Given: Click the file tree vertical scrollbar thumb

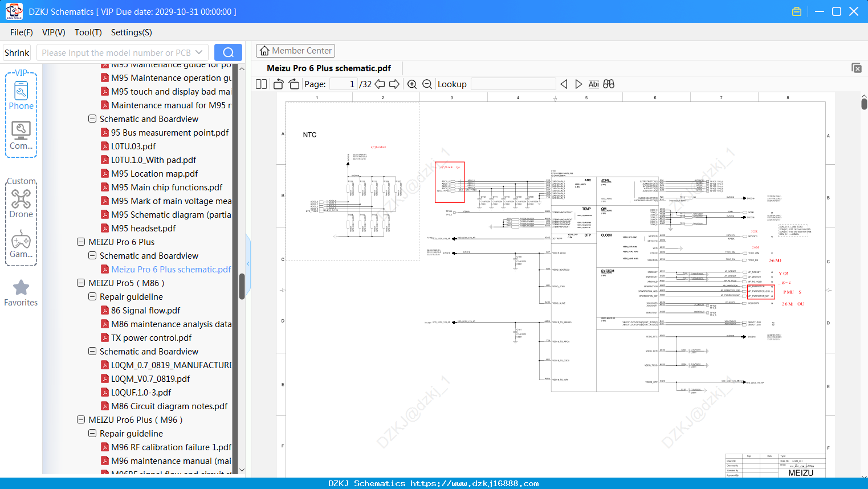Looking at the screenshot, I should coord(242,286).
